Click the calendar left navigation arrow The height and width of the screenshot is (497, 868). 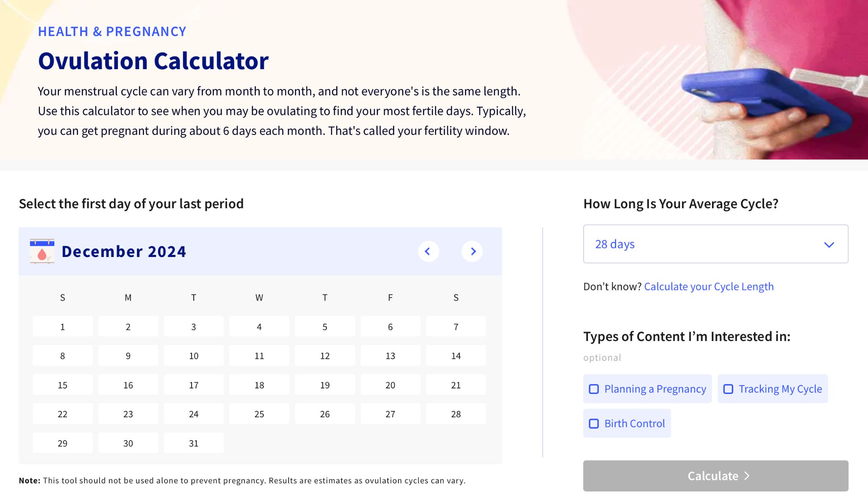point(428,251)
